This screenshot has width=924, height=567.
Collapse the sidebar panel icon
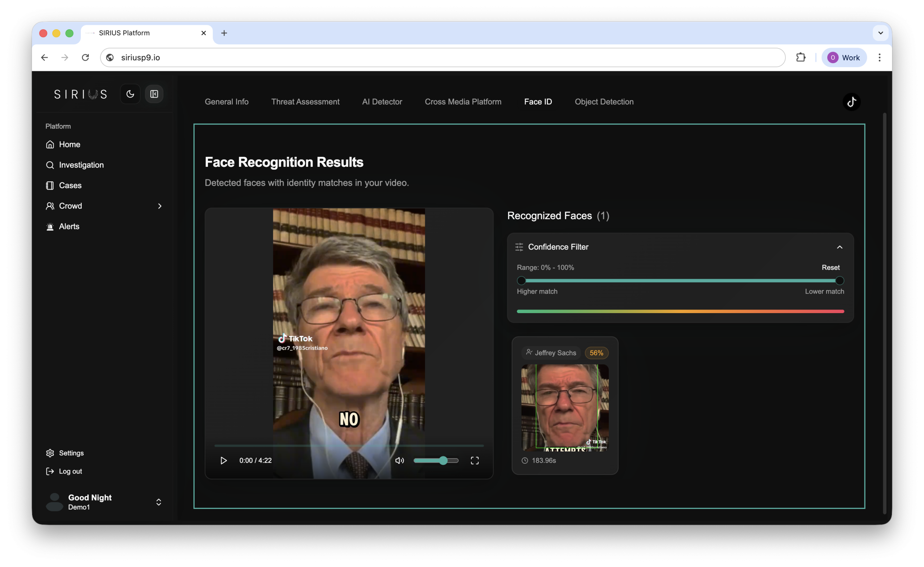click(154, 94)
